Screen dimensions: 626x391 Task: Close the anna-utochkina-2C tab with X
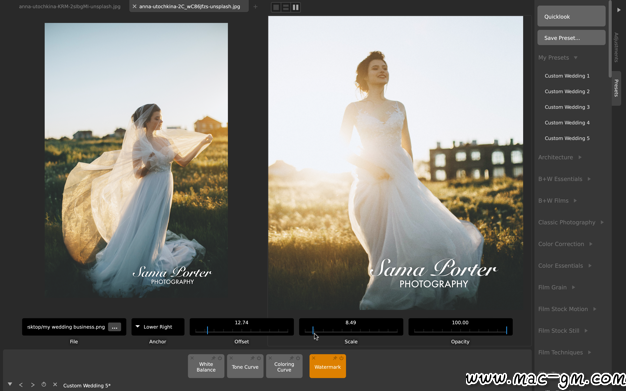[134, 6]
